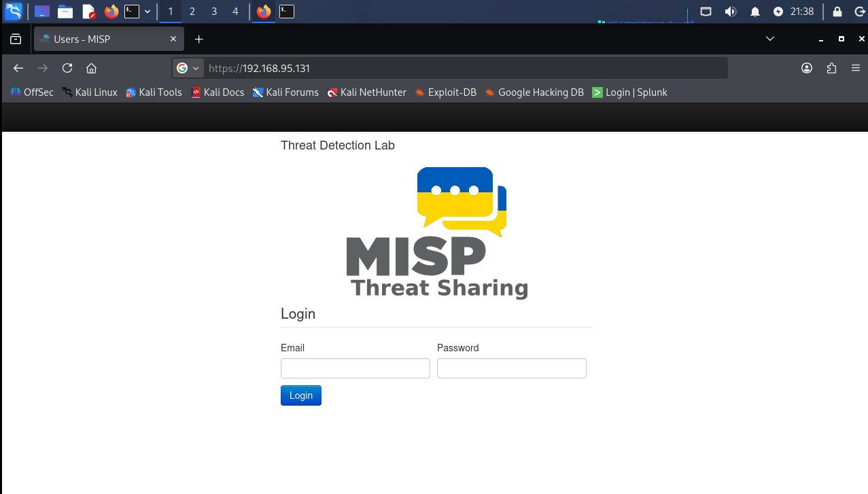Viewport: 868px width, 494px height.
Task: Select the Users - MISP tab
Action: click(x=109, y=39)
